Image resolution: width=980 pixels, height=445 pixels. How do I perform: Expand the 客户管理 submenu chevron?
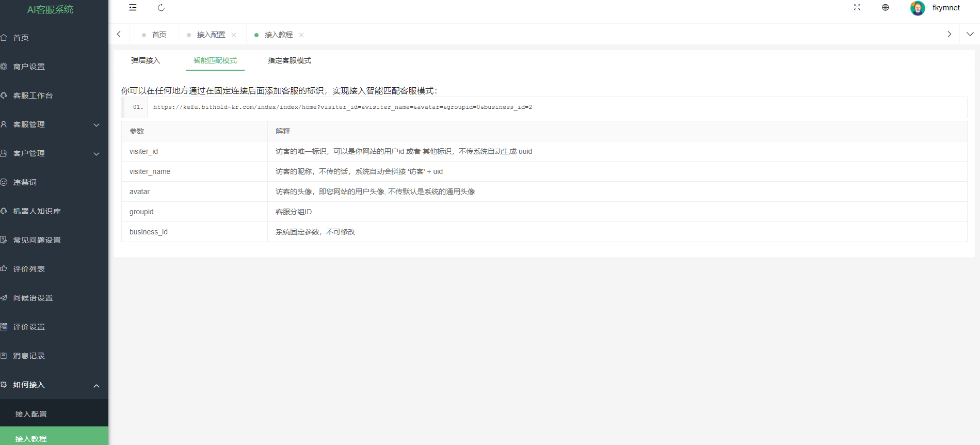[97, 154]
